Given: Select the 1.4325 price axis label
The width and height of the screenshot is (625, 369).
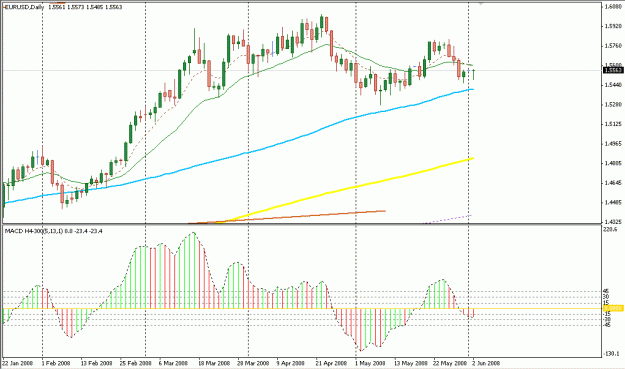Looking at the screenshot, I should point(613,222).
